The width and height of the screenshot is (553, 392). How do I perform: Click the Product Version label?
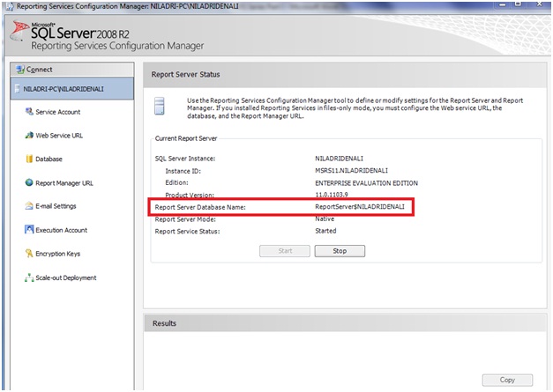(190, 195)
